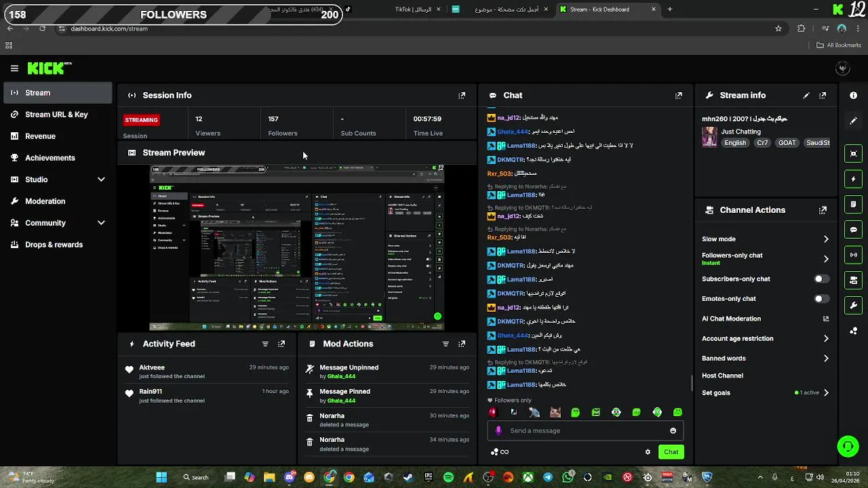
Task: Open Steam from the Windows taskbar
Action: [x=408, y=477]
